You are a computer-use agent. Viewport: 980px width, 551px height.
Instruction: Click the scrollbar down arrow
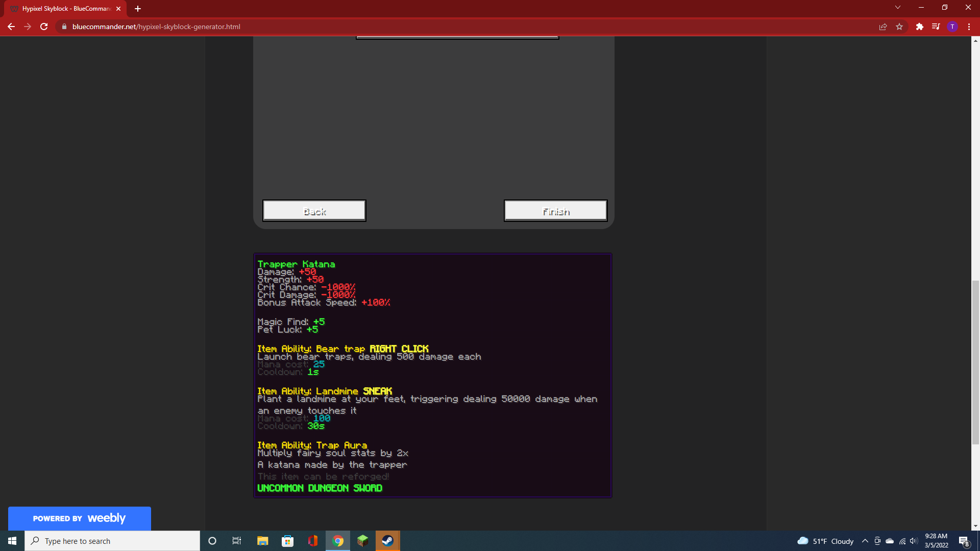(x=975, y=526)
